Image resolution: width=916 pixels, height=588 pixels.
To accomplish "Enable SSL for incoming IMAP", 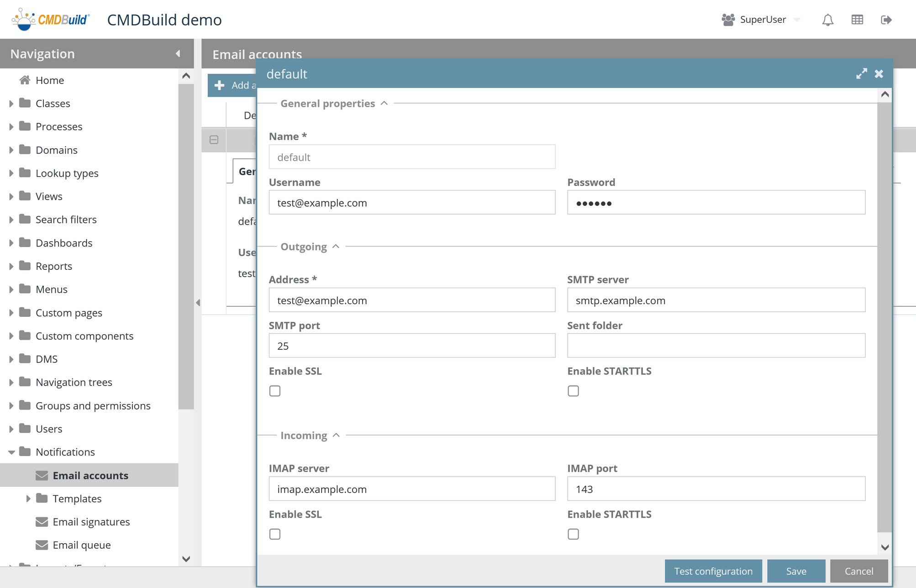I will click(275, 534).
